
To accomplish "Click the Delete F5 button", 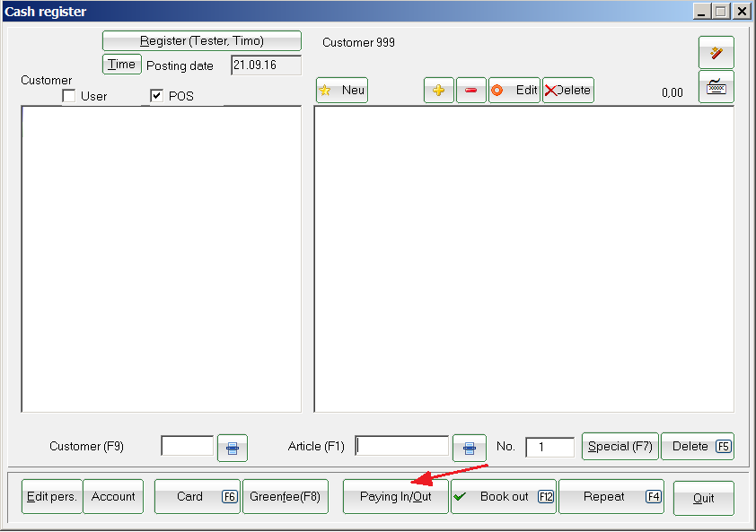I will 697,446.
